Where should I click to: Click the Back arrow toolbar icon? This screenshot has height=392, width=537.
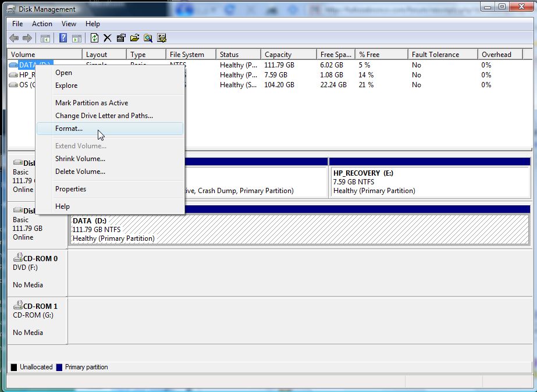click(14, 38)
